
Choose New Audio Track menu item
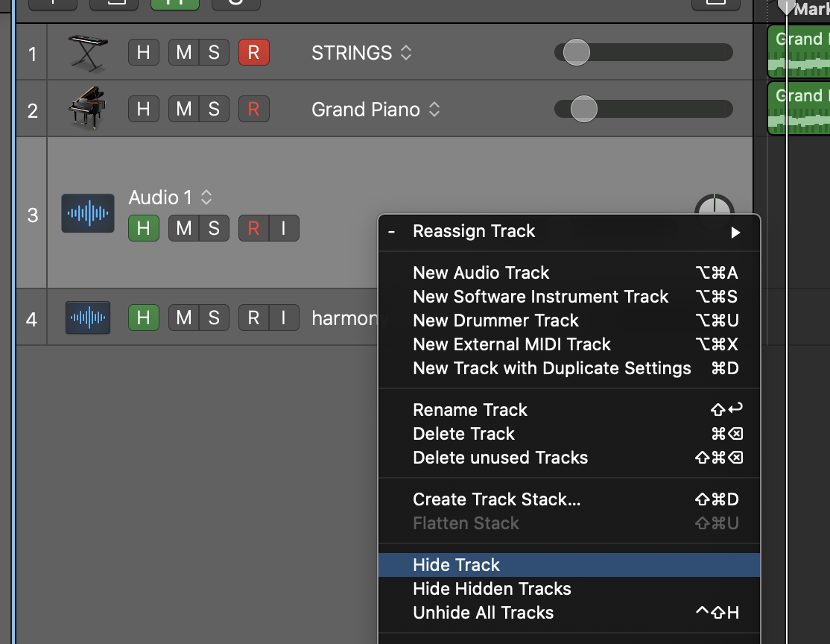point(481,273)
